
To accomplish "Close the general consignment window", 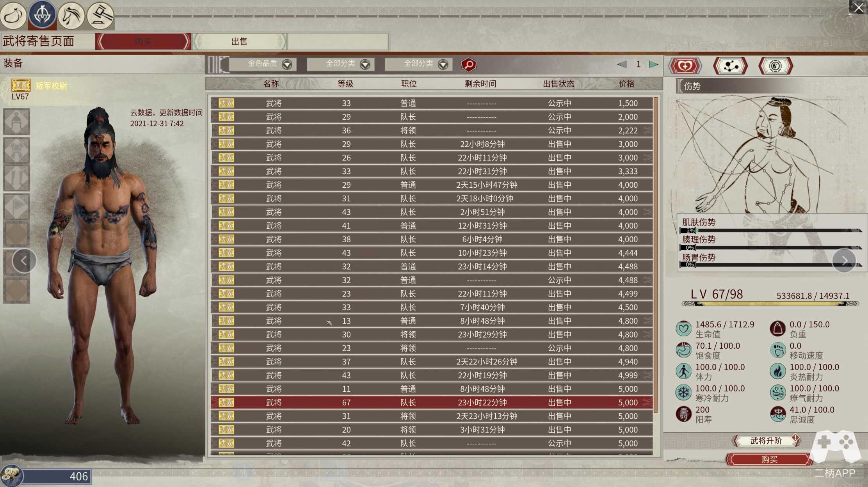I will (x=858, y=7).
